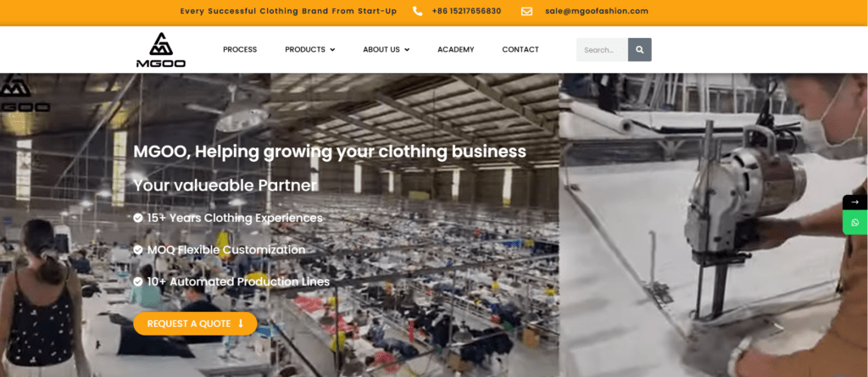This screenshot has height=377, width=868.
Task: Click checkmark icon beside 15+ Years Clothing
Action: pyautogui.click(x=138, y=218)
